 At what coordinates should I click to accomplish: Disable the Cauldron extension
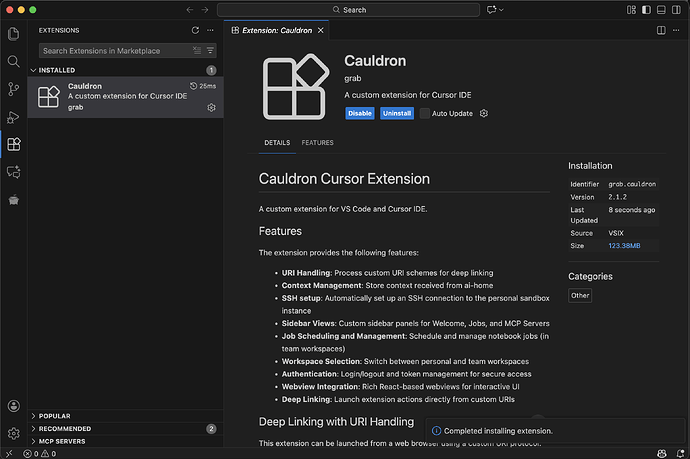[x=360, y=114]
